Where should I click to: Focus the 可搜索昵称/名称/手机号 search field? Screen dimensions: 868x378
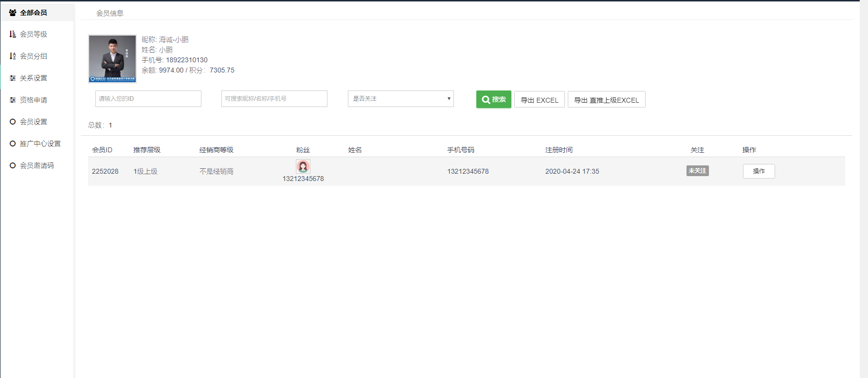[274, 99]
